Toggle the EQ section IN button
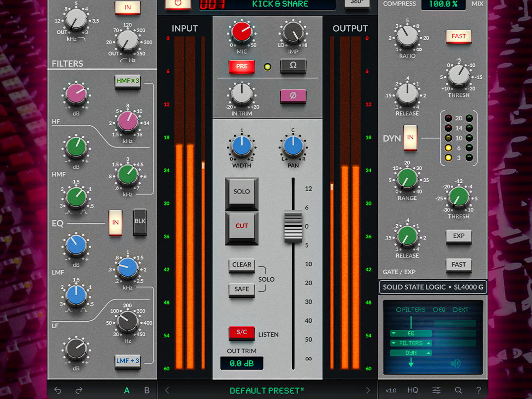Image resolution: width=532 pixels, height=399 pixels. click(115, 222)
